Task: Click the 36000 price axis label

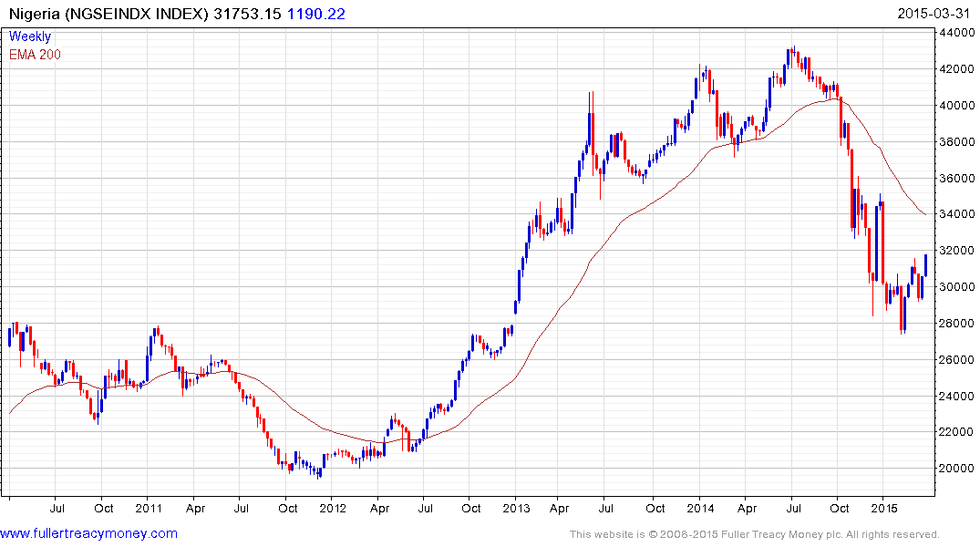Action: click(956, 178)
